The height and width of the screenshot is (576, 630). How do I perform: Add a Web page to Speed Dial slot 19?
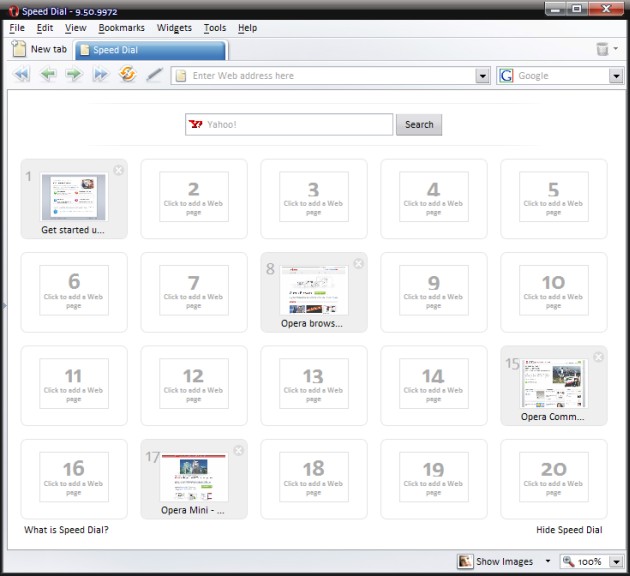tap(434, 477)
